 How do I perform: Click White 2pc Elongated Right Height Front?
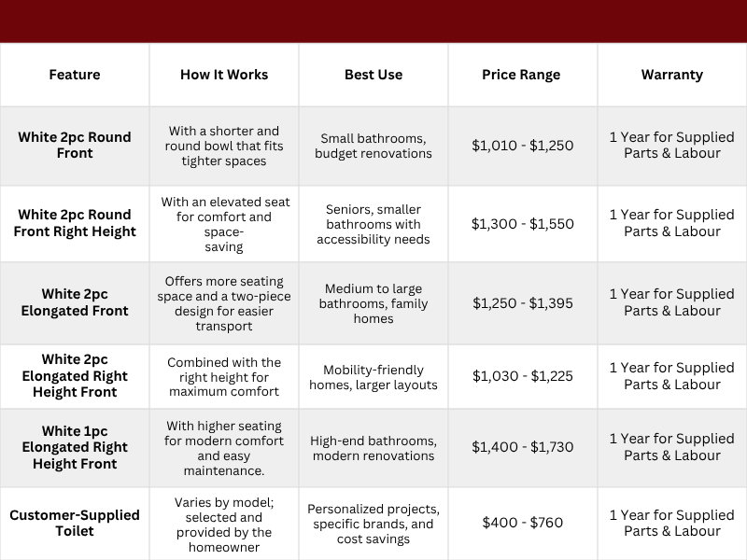pos(75,376)
